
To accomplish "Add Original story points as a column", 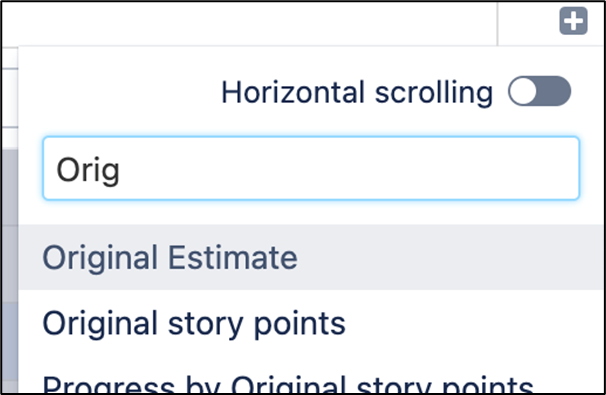I will click(x=312, y=323).
